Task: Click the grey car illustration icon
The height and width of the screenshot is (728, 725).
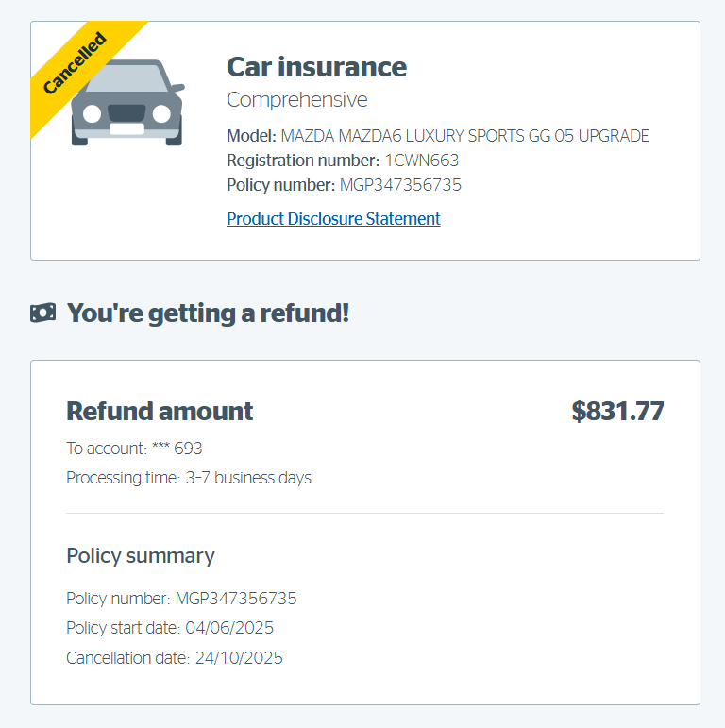Action: click(x=127, y=103)
